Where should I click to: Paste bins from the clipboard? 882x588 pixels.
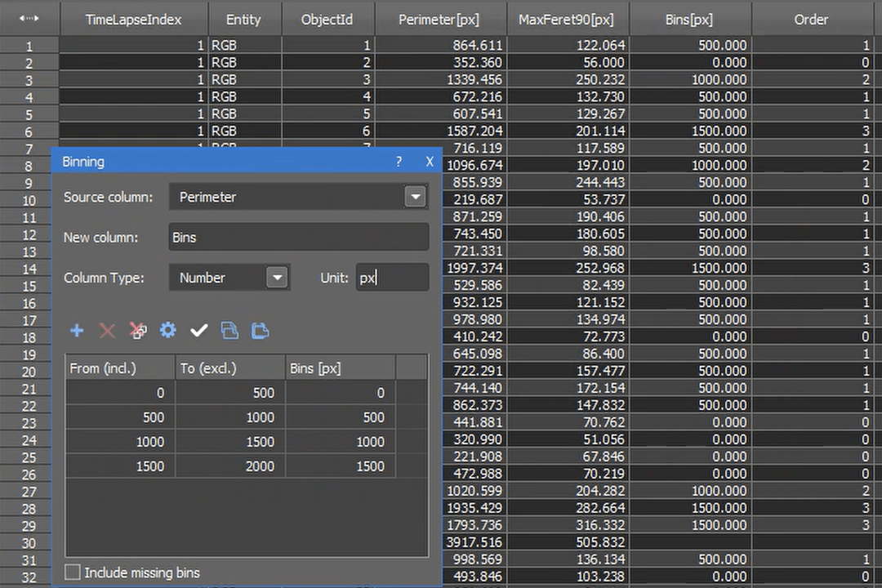click(x=261, y=331)
